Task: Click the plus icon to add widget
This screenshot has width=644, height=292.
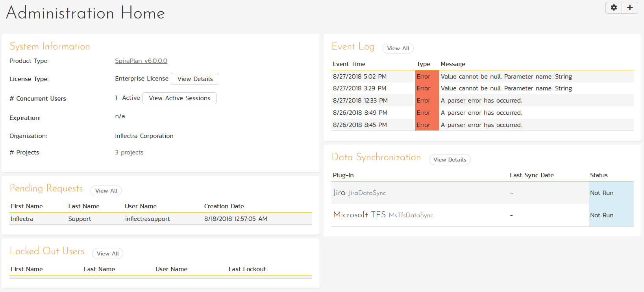Action: tap(630, 7)
